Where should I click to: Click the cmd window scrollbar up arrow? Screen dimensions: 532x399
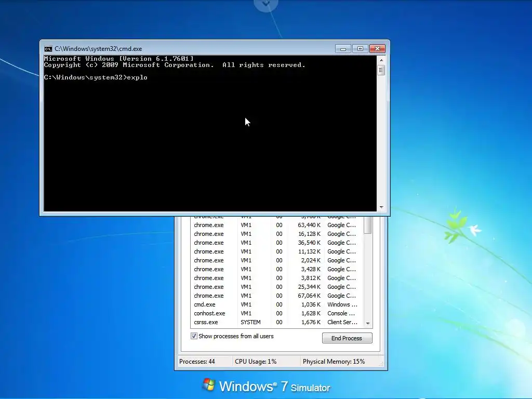coord(381,60)
